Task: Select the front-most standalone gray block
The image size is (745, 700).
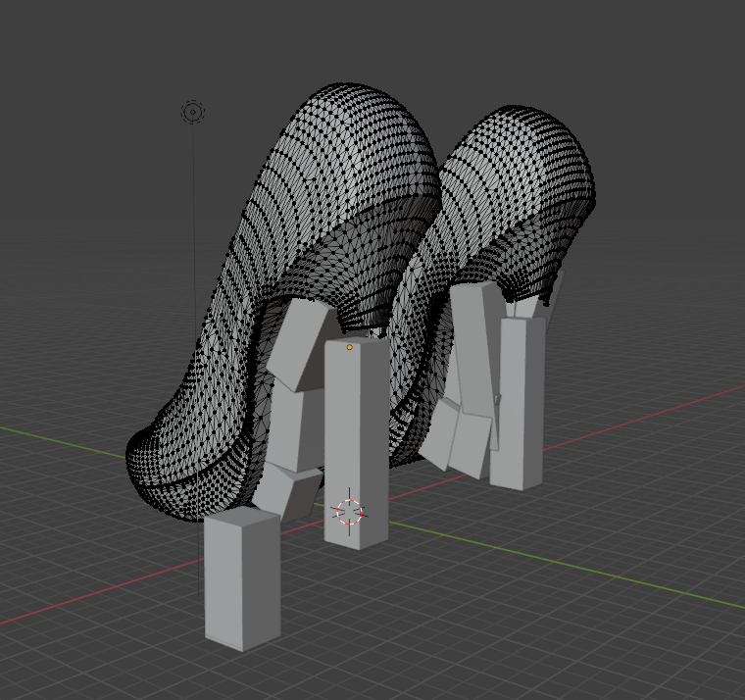Action: click(x=242, y=578)
